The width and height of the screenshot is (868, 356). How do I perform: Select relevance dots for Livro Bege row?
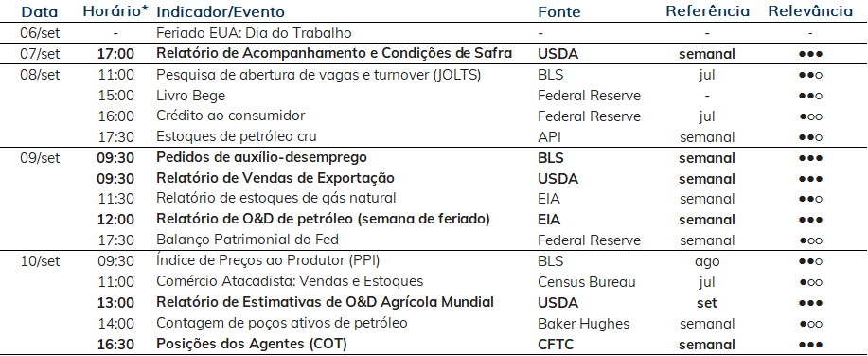click(x=810, y=96)
